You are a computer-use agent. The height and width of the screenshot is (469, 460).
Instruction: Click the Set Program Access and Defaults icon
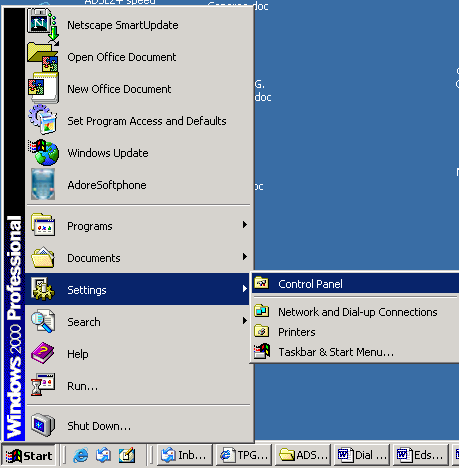click(x=43, y=120)
